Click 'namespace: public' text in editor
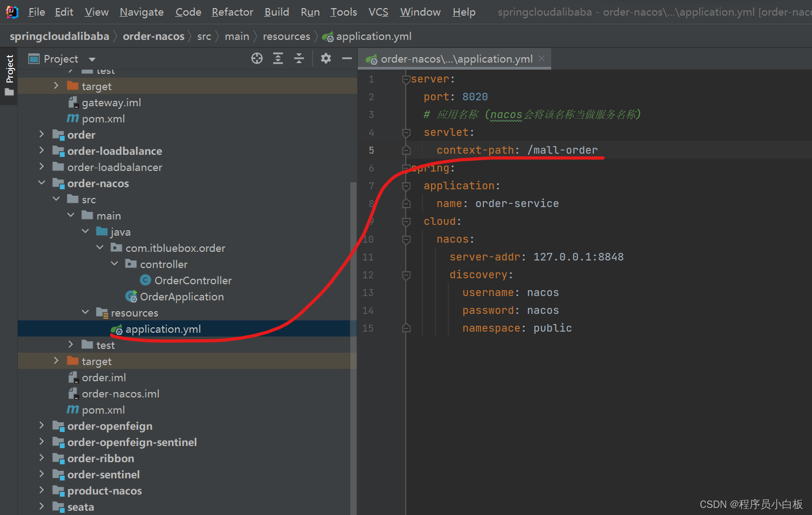812x515 pixels. click(517, 328)
